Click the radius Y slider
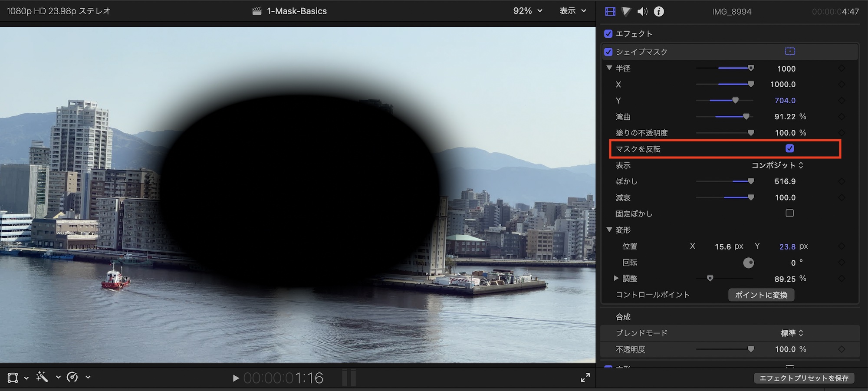 pyautogui.click(x=725, y=100)
